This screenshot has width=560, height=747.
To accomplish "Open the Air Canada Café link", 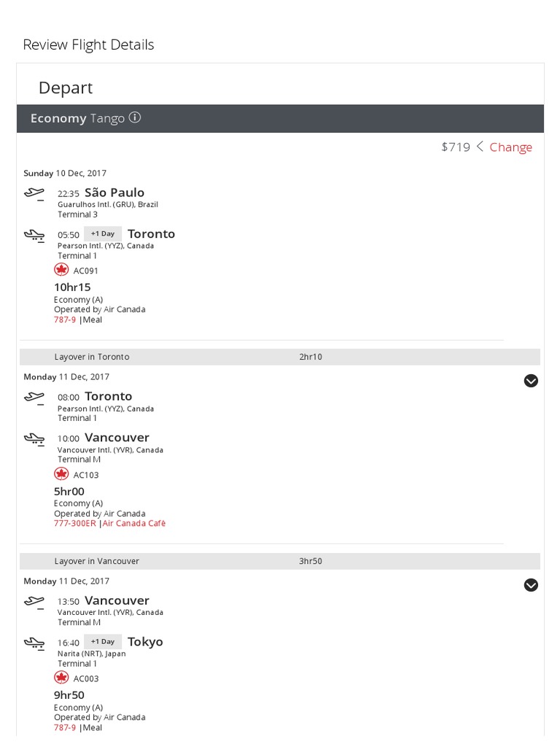I will (x=134, y=523).
